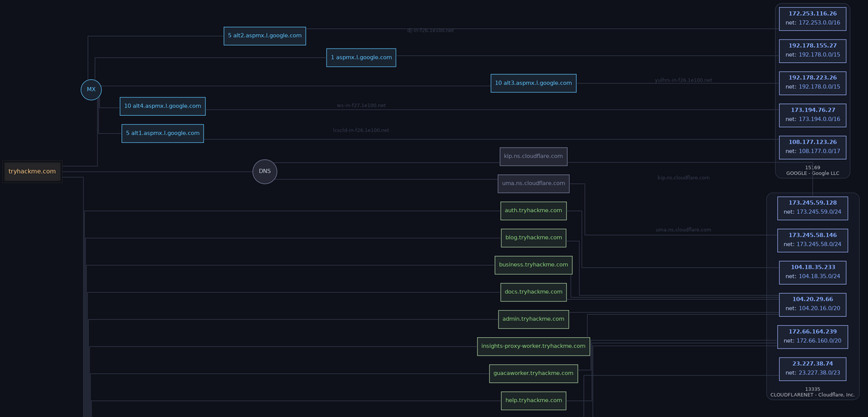Select IP node 173.245.59.128
This screenshot has width=868, height=417.
tap(812, 208)
